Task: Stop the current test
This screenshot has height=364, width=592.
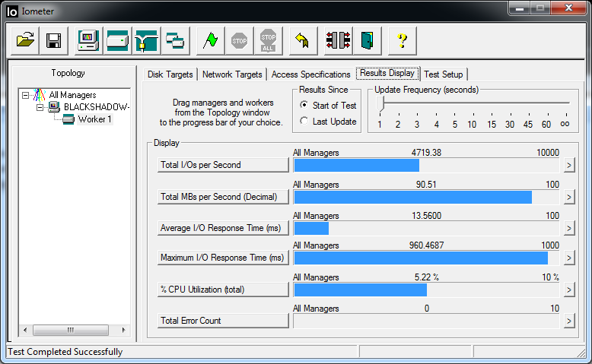Action: coord(240,40)
